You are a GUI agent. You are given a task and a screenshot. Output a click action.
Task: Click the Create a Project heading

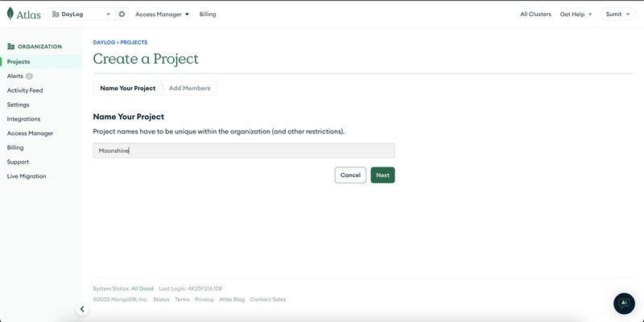coord(146,59)
